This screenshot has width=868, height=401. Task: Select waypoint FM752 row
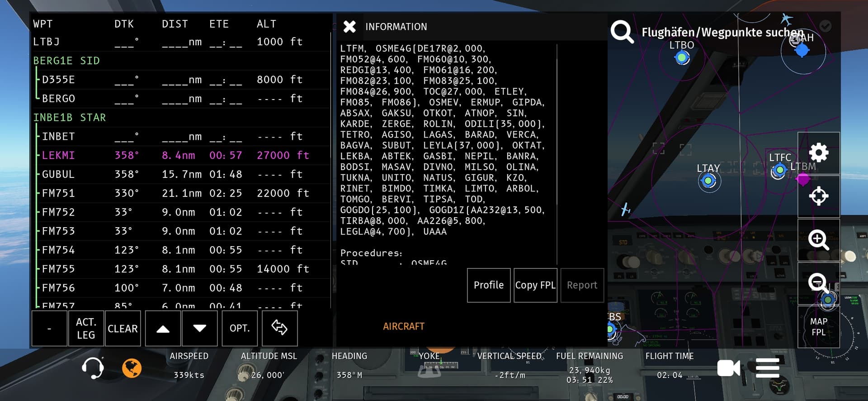coord(181,212)
